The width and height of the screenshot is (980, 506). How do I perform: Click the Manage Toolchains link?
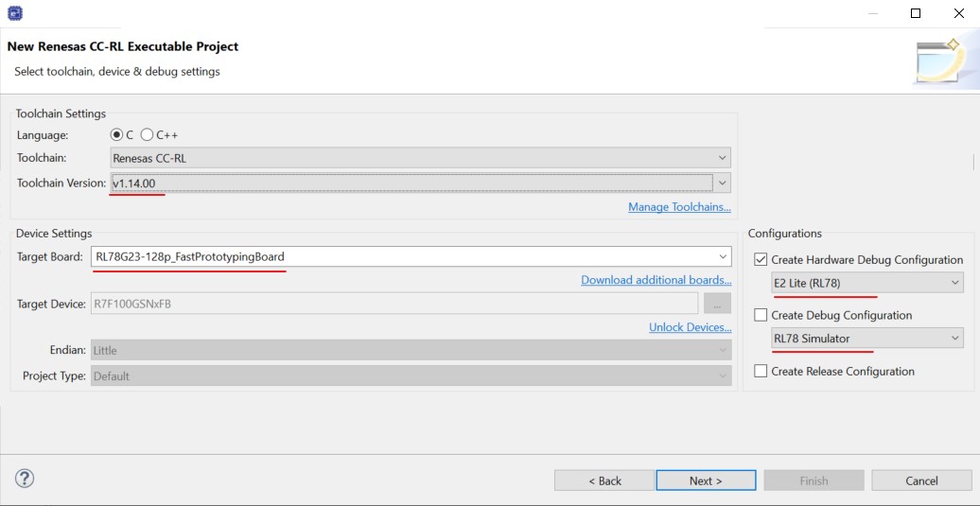click(x=679, y=207)
